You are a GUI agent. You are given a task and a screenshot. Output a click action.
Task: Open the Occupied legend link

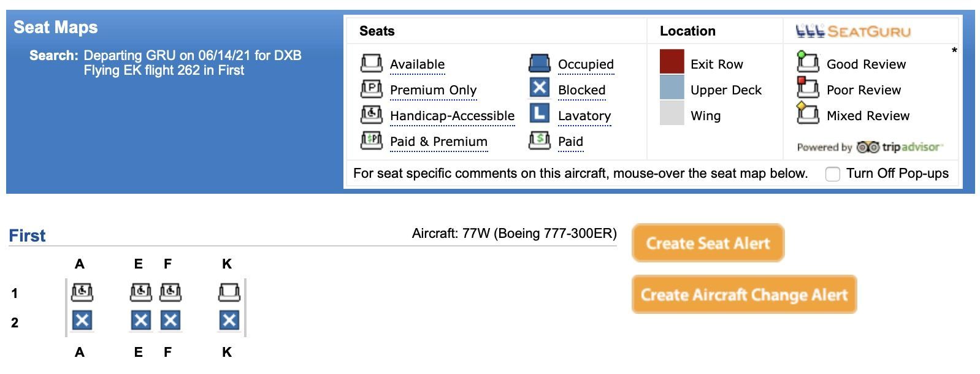[586, 64]
